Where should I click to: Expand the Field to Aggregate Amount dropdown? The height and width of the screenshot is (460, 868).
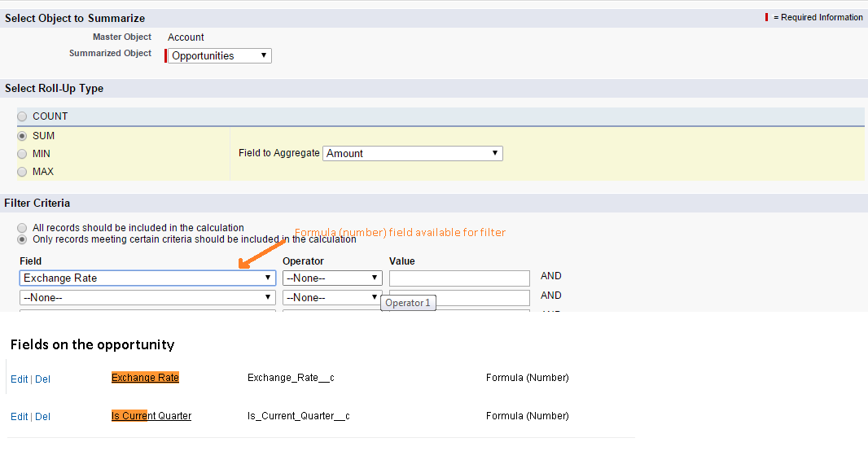coord(413,153)
